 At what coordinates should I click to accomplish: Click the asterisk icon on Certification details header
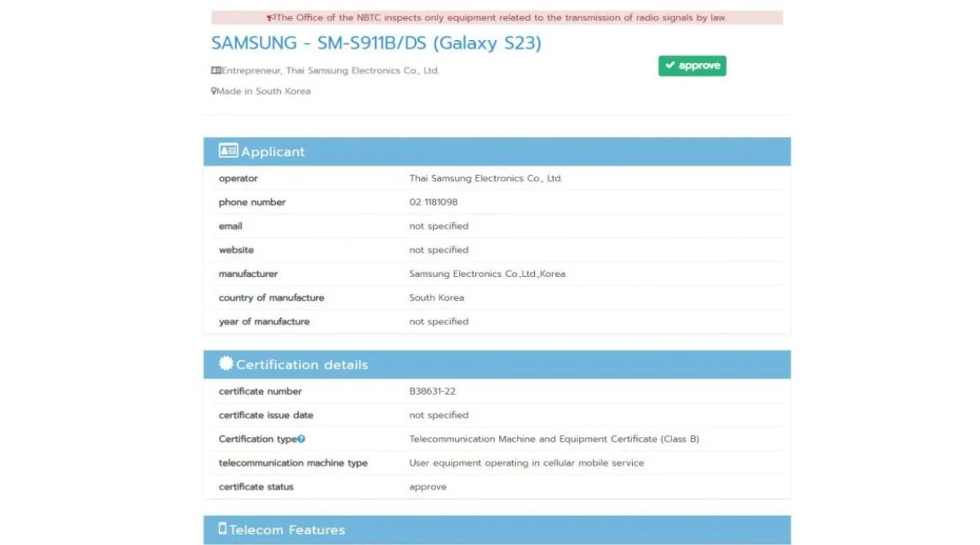click(226, 364)
